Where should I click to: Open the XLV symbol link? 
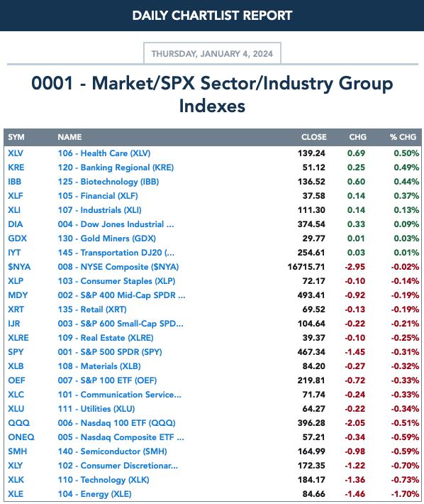click(x=16, y=153)
